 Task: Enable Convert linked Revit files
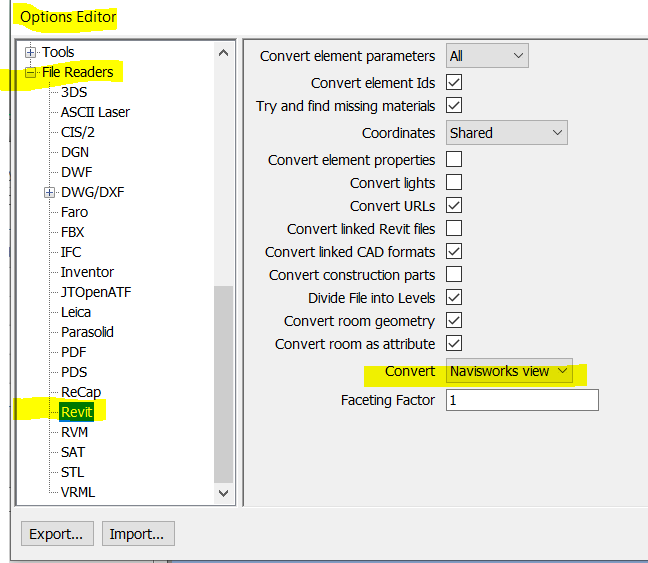[454, 229]
